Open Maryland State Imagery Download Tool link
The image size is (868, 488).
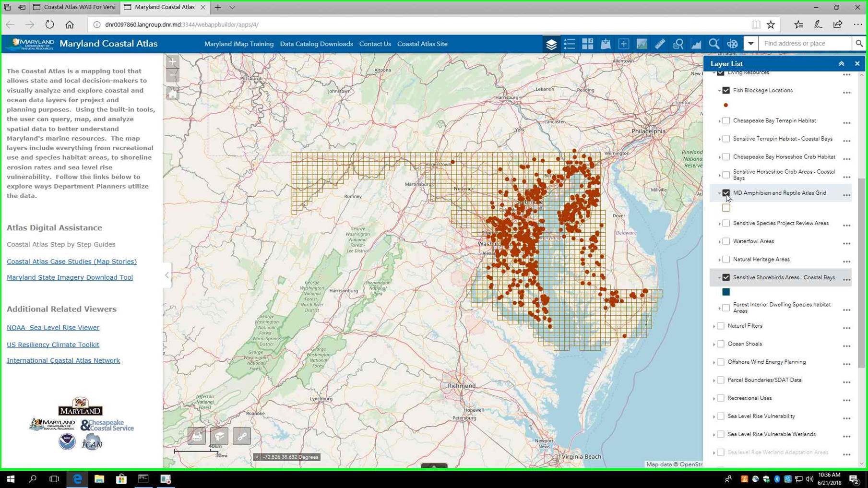pos(70,277)
